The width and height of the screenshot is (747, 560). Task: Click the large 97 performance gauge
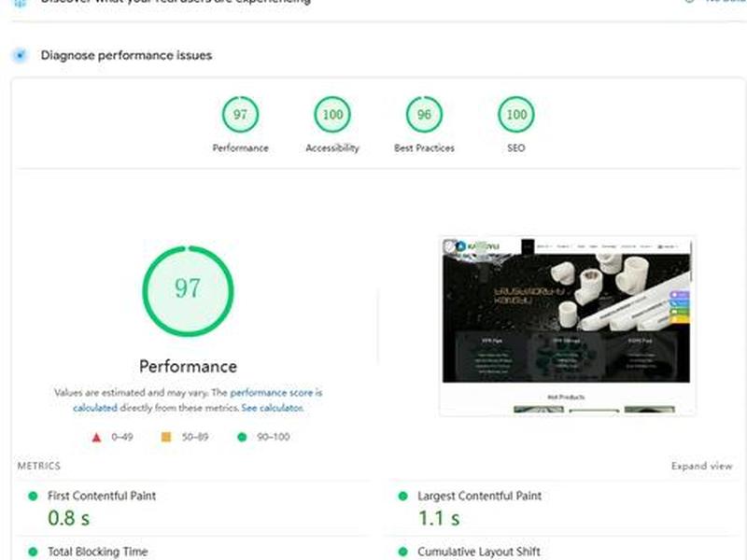[x=188, y=291]
